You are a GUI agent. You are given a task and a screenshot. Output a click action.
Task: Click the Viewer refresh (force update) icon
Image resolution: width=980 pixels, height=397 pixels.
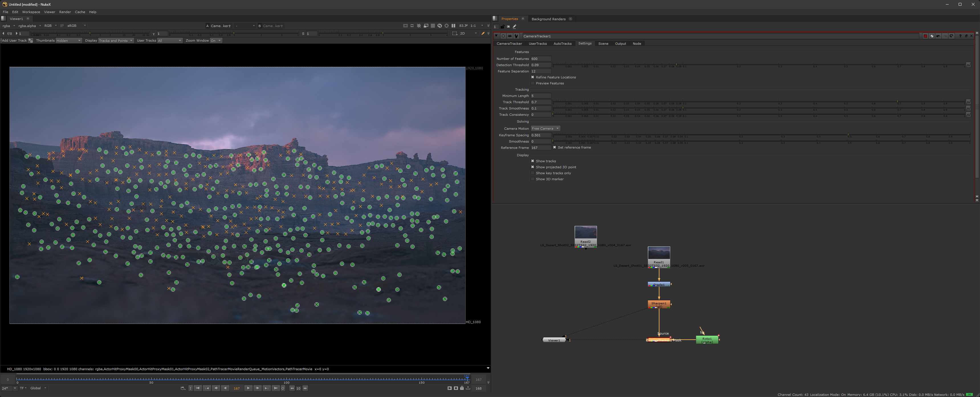[439, 26]
